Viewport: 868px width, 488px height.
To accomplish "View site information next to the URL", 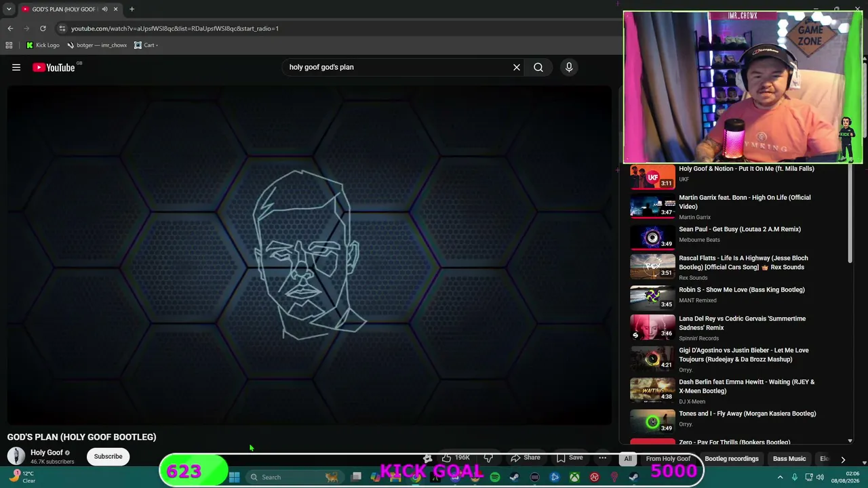I will click(x=62, y=28).
